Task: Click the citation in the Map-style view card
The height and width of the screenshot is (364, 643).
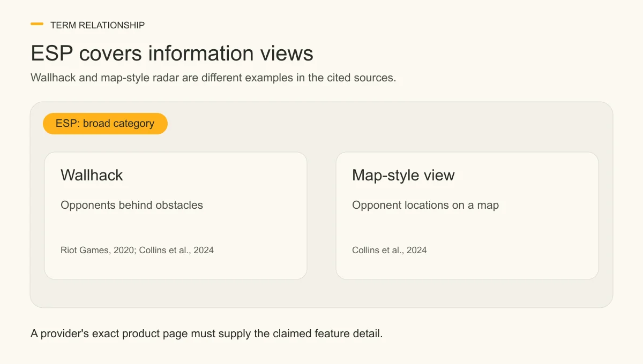Action: [x=390, y=250]
